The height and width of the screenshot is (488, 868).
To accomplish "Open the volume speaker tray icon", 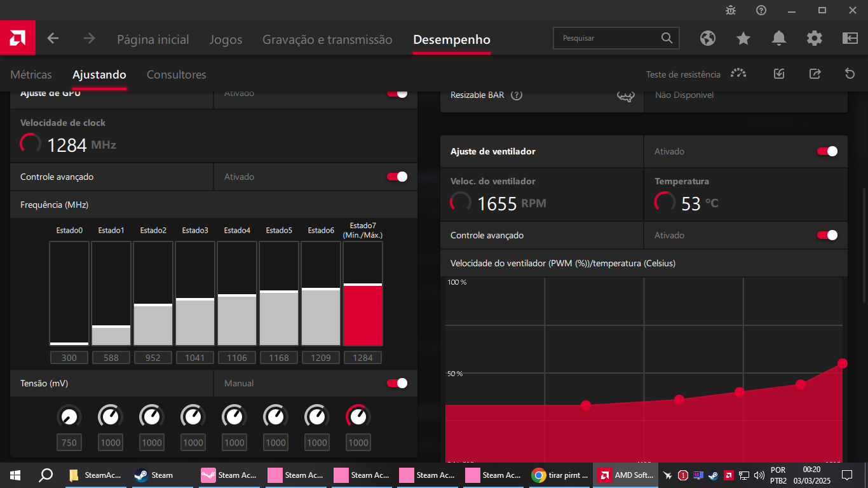I will click(x=759, y=475).
